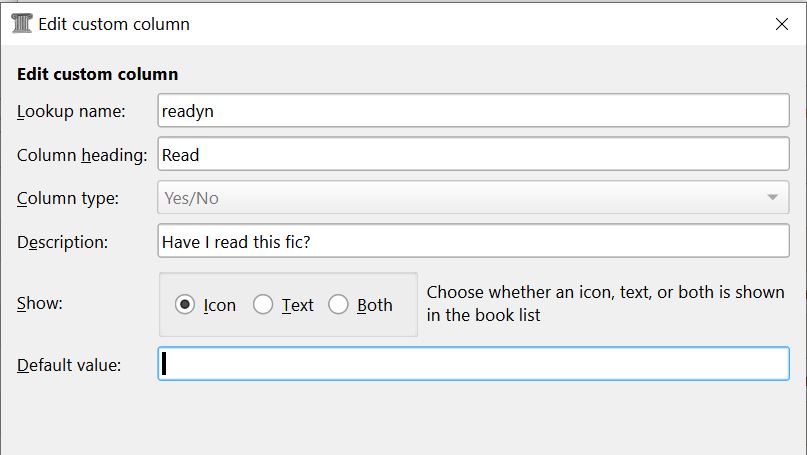Click the Lookup name label
807x455 pixels.
[71, 111]
